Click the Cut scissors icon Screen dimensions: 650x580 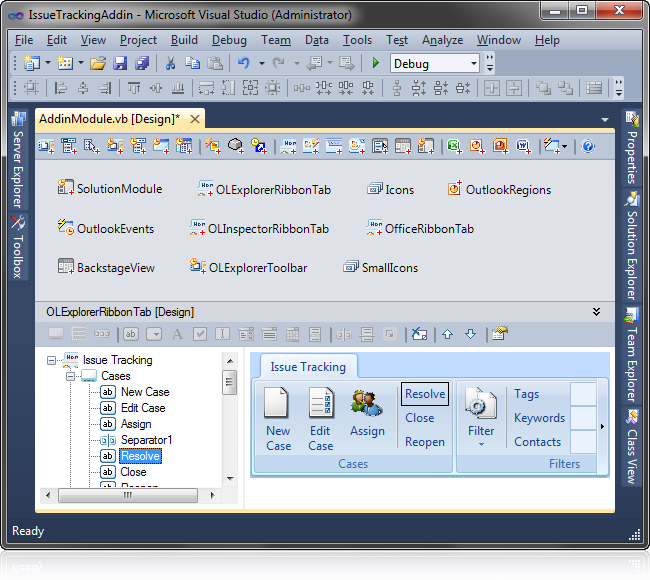pyautogui.click(x=170, y=63)
